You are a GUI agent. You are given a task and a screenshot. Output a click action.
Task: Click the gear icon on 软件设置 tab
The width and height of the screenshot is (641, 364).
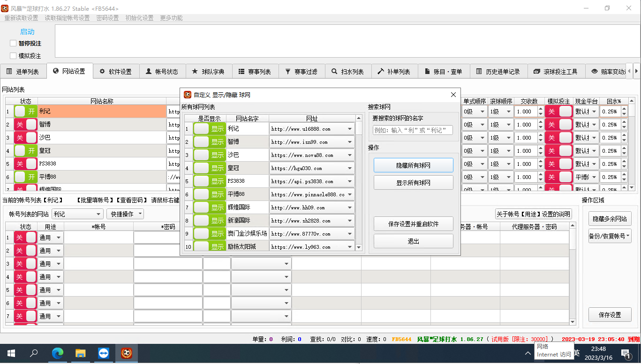102,72
